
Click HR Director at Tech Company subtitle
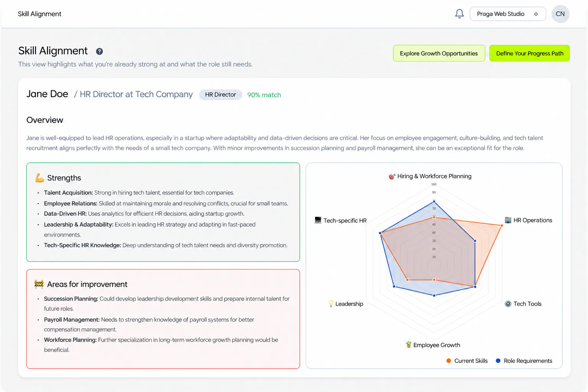tap(136, 94)
